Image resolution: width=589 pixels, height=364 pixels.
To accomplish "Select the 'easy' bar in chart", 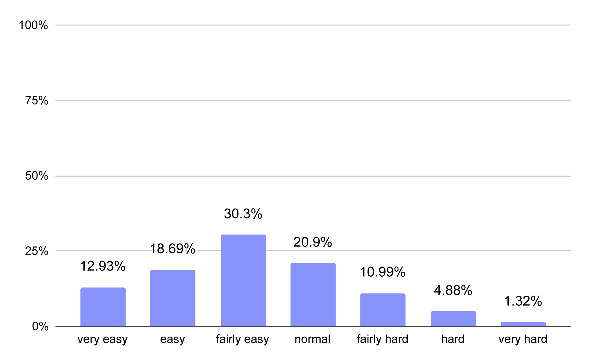I will click(173, 298).
